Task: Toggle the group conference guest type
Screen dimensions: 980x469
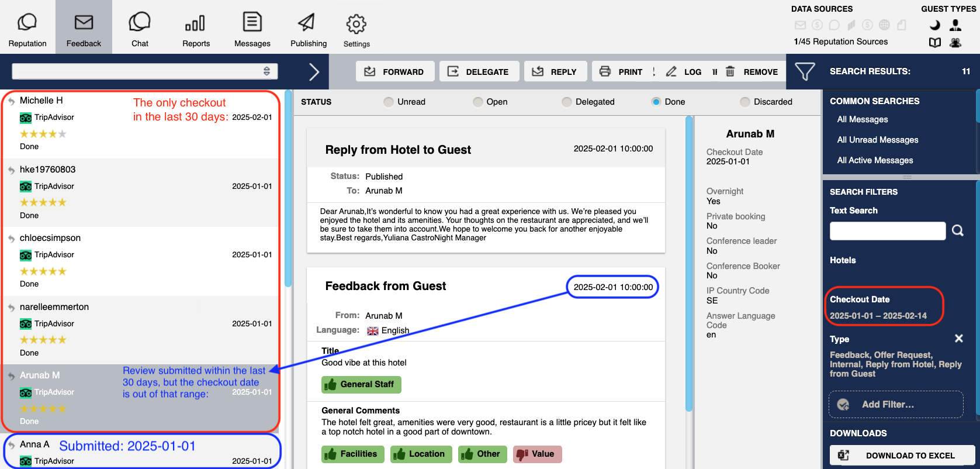Action: coord(955,43)
